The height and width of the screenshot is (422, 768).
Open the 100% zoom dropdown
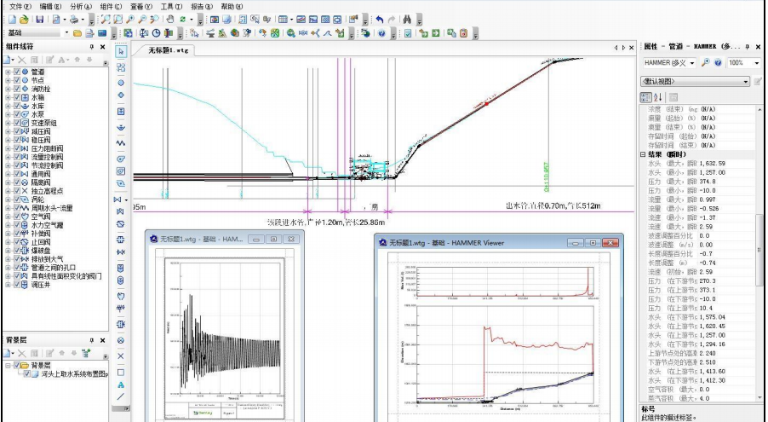pyautogui.click(x=757, y=63)
